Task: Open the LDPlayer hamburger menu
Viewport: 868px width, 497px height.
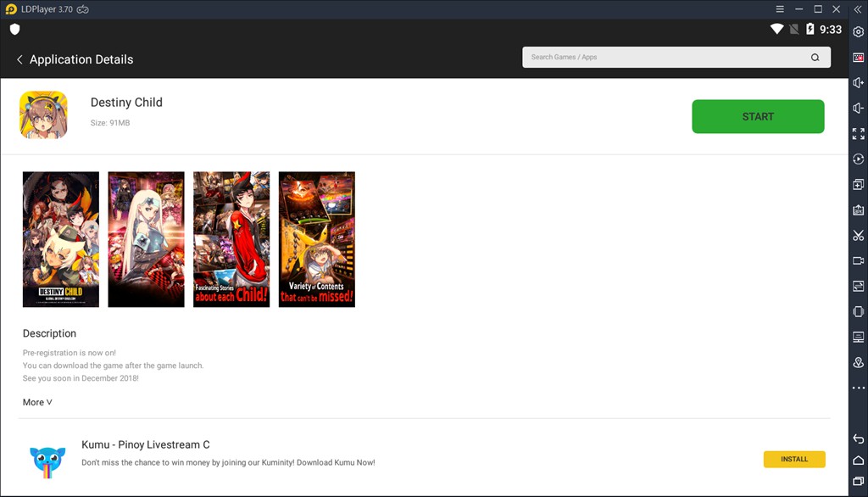Action: tap(780, 8)
